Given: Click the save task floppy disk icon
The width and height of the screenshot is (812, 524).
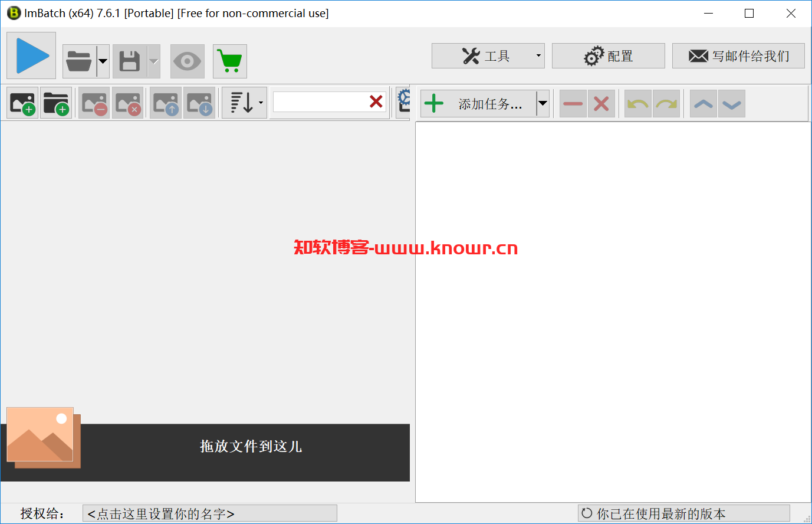Looking at the screenshot, I should (x=130, y=61).
